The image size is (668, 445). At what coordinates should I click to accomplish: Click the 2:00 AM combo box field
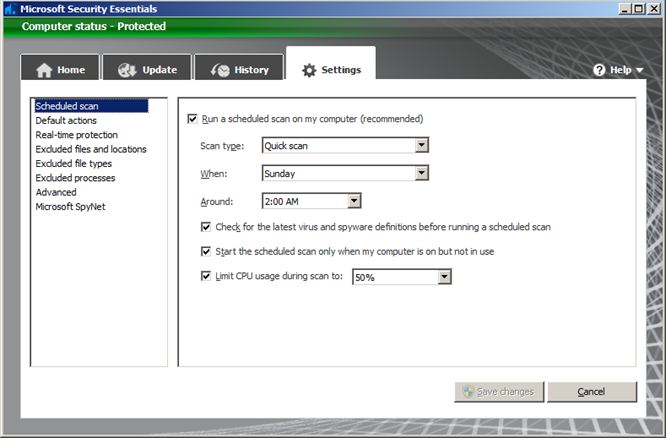coord(311,201)
